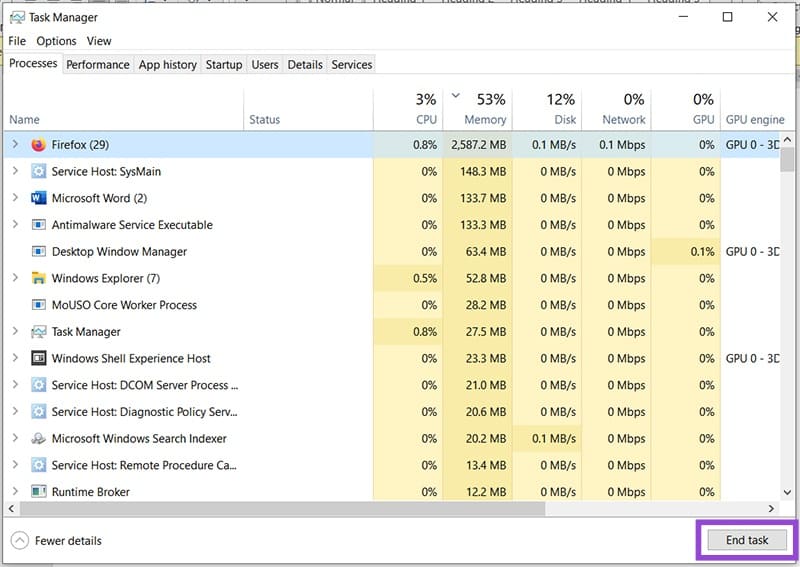800x567 pixels.
Task: Click the horizontal scrollbar left arrow
Action: click(x=11, y=508)
